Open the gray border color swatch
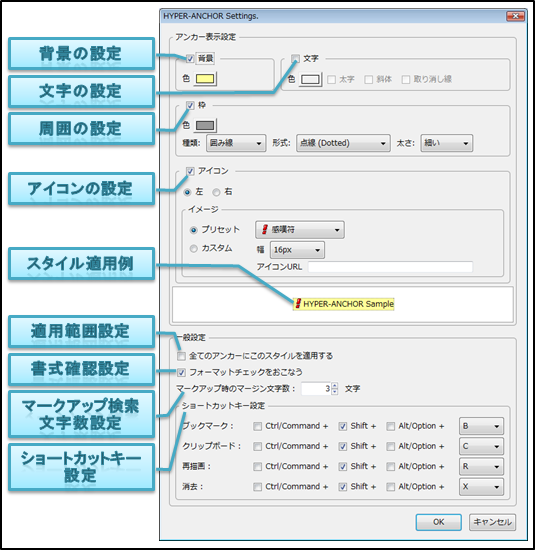The width and height of the screenshot is (537, 552). click(205, 126)
